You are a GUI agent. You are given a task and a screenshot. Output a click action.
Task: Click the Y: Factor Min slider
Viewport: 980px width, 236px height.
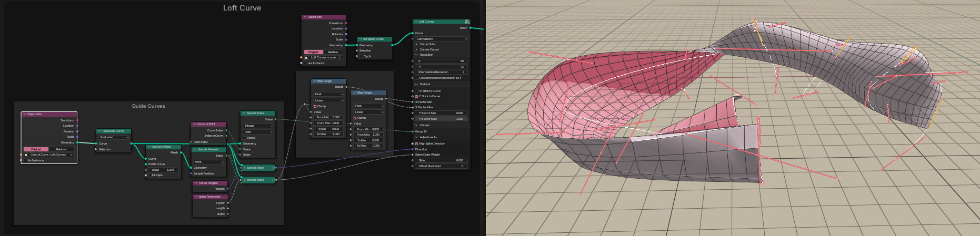tap(441, 113)
